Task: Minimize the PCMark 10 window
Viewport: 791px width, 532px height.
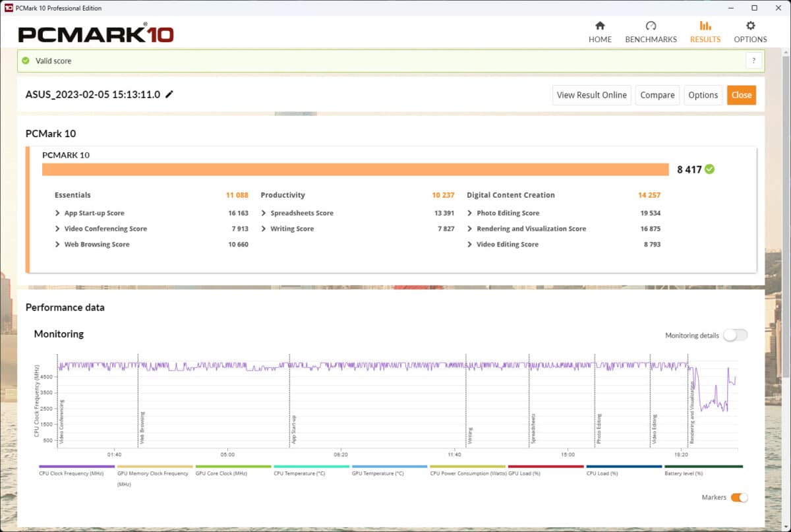Action: [x=730, y=8]
